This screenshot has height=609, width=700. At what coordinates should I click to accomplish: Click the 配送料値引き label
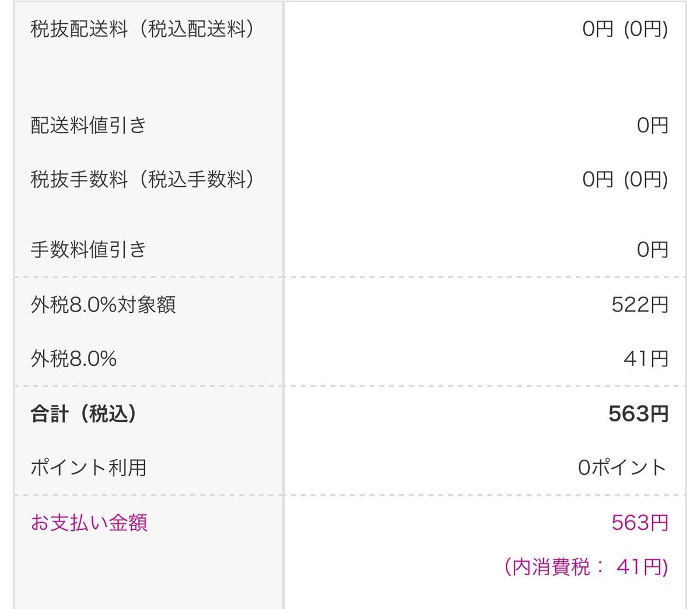[88, 125]
